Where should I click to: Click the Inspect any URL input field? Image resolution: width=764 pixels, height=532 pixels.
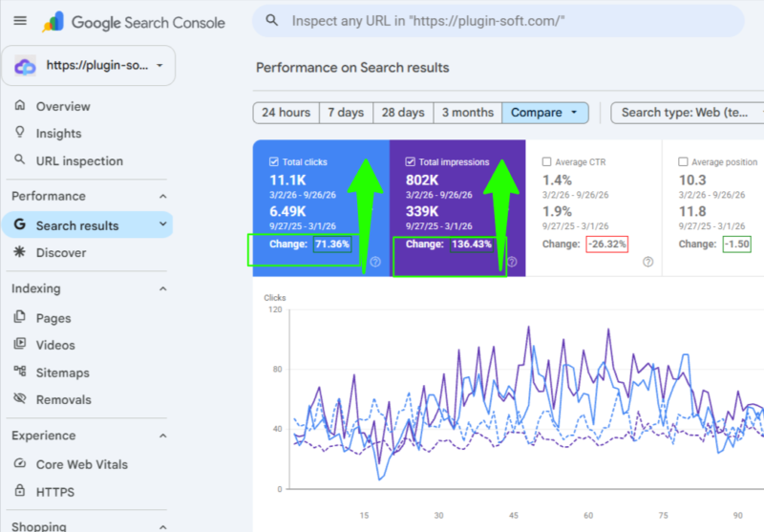pyautogui.click(x=499, y=21)
